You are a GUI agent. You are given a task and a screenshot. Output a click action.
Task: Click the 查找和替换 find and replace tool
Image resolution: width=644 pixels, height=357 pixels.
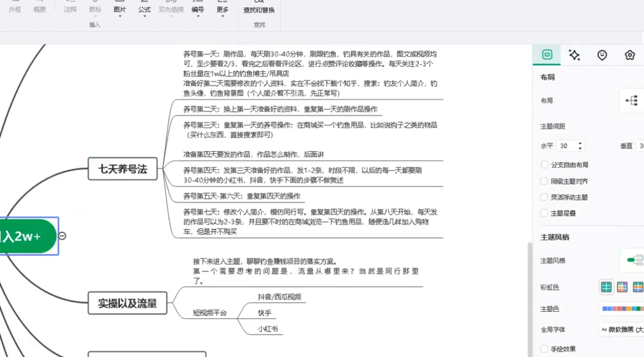(259, 10)
